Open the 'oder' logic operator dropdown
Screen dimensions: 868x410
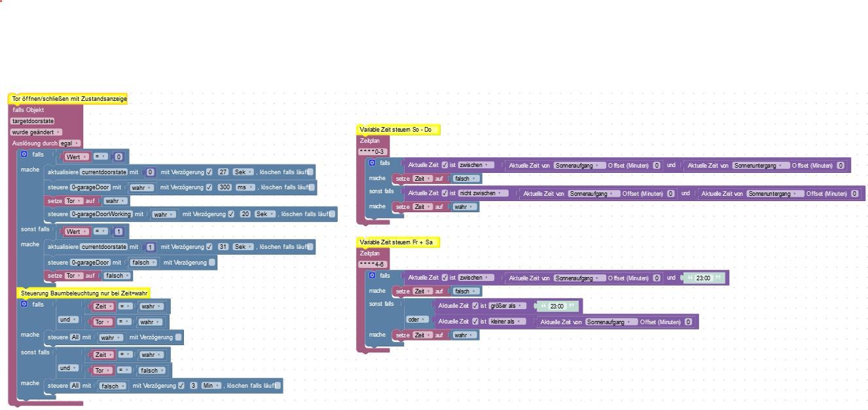point(416,320)
